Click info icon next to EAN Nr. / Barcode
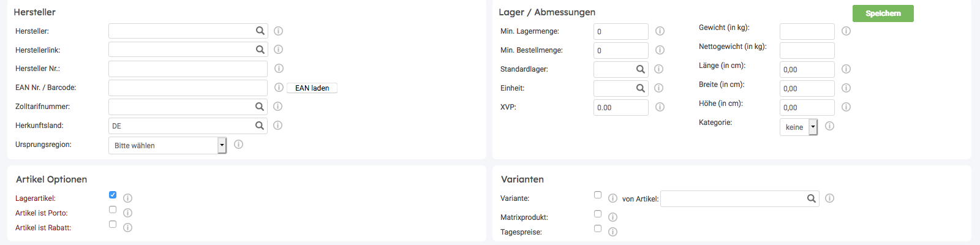The width and height of the screenshot is (980, 245). pos(279,88)
